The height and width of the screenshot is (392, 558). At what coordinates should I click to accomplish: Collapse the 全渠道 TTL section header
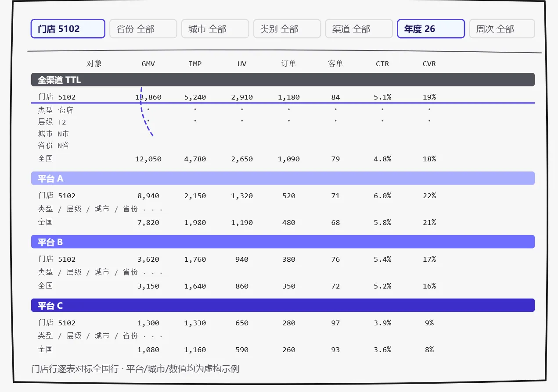(283, 80)
